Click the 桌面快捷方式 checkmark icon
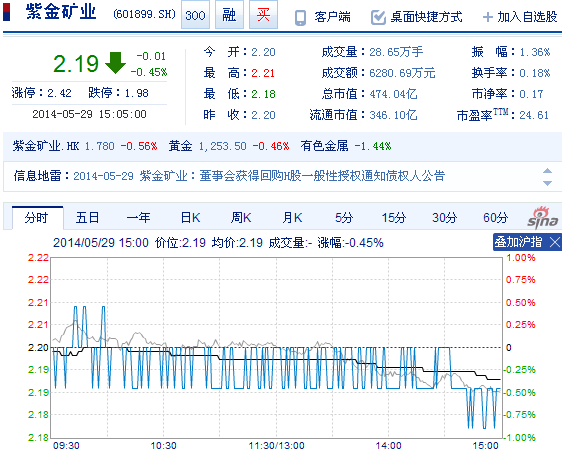 [x=378, y=17]
